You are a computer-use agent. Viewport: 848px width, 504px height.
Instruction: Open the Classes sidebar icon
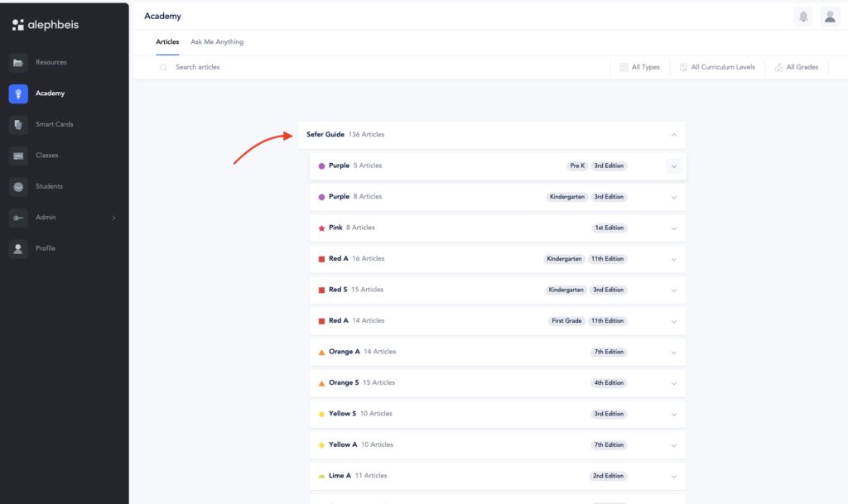tap(18, 156)
